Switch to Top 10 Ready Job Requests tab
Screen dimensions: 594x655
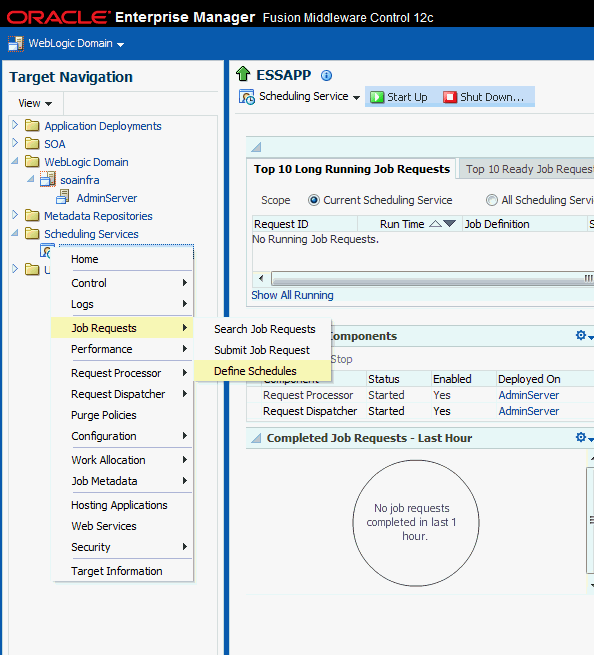click(527, 169)
